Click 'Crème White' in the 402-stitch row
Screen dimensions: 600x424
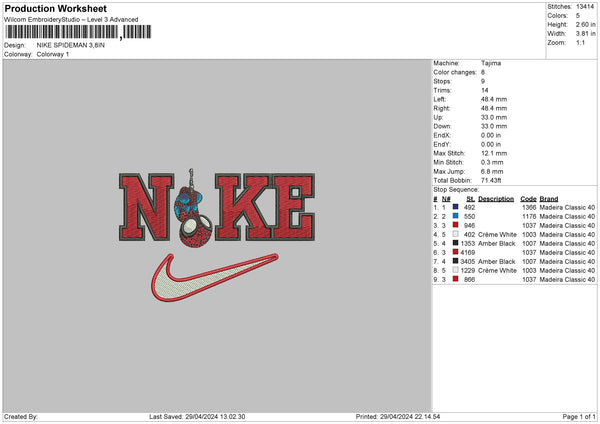click(497, 234)
